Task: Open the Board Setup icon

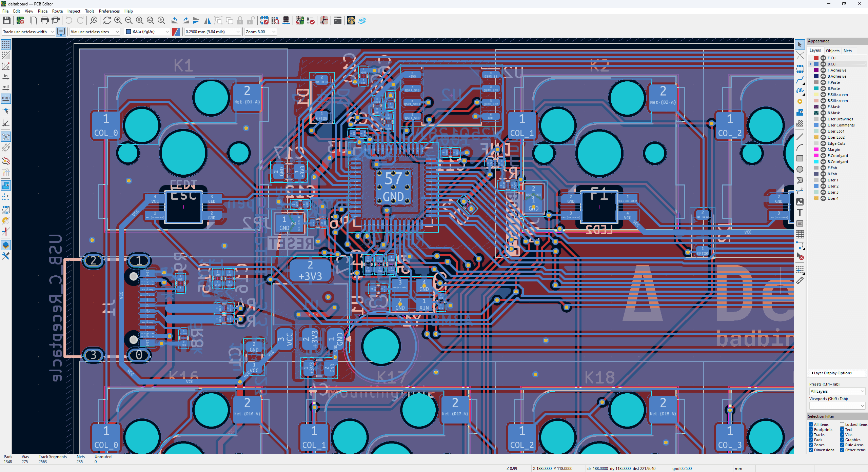Action: click(20, 21)
